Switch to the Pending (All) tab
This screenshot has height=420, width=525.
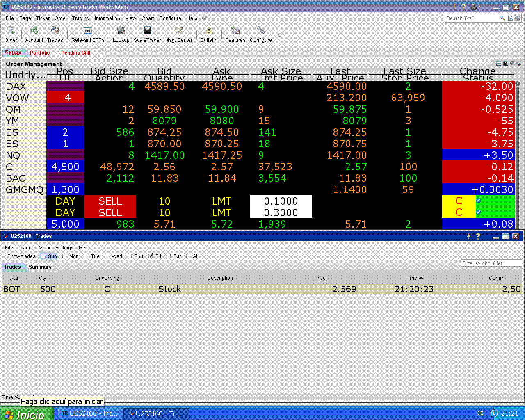[x=76, y=53]
